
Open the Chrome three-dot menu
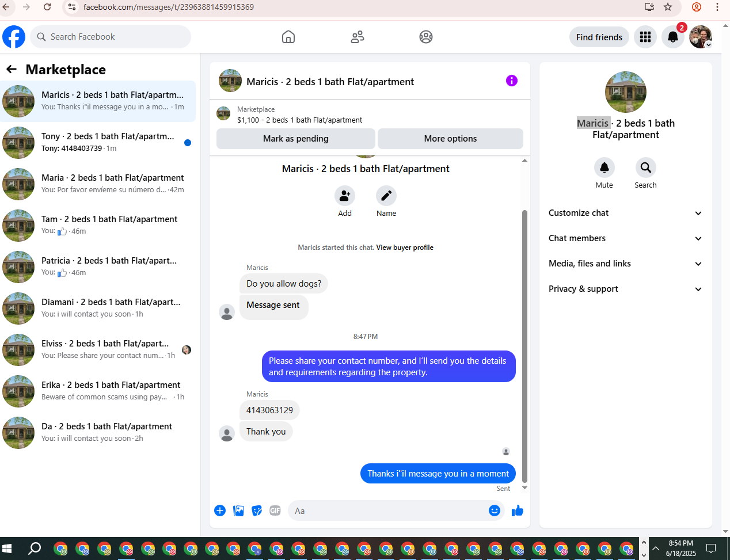tap(717, 7)
